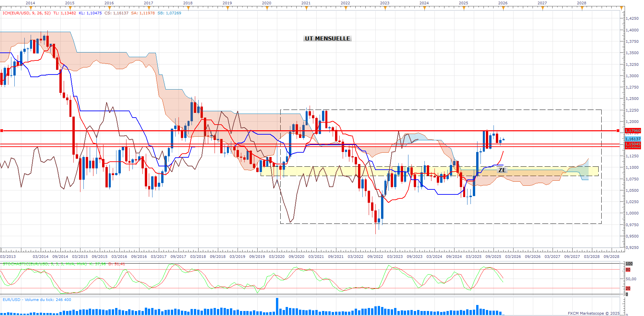The height and width of the screenshot is (316, 644).
Task: Select the 2022 year marker on top timeline
Action: 345,3
